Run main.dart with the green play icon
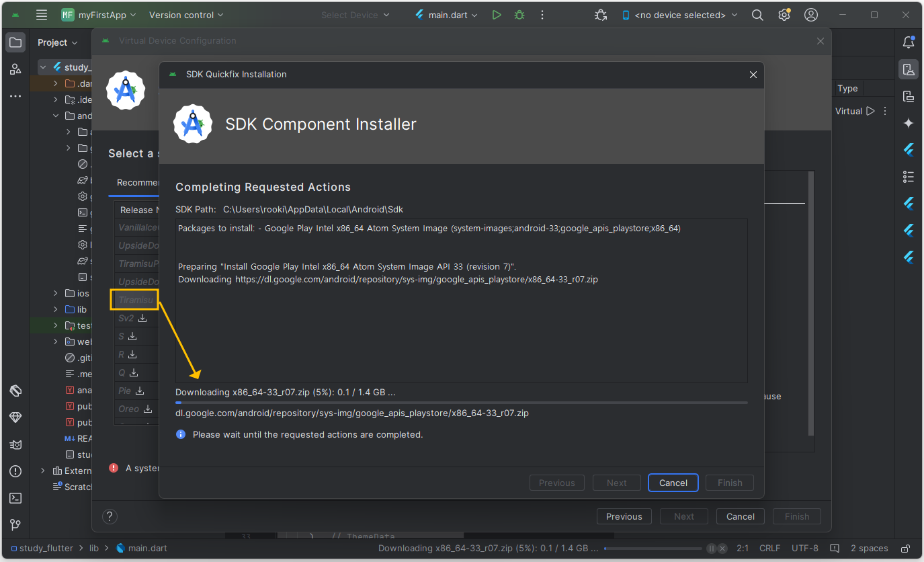This screenshot has height=562, width=924. pos(497,15)
